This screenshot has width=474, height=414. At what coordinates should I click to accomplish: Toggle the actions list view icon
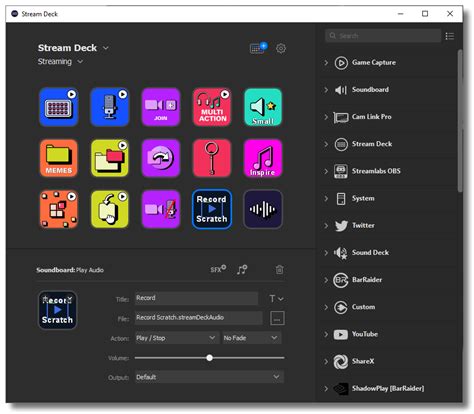click(x=450, y=36)
